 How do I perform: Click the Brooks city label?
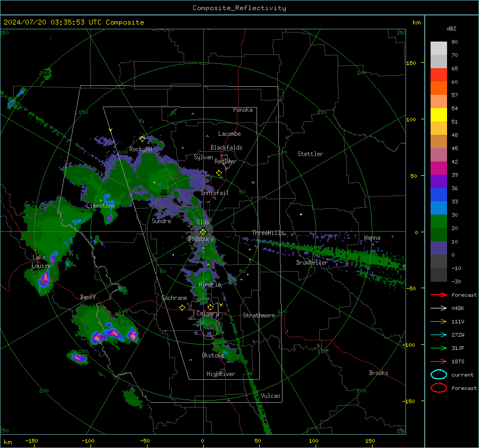[x=378, y=373]
